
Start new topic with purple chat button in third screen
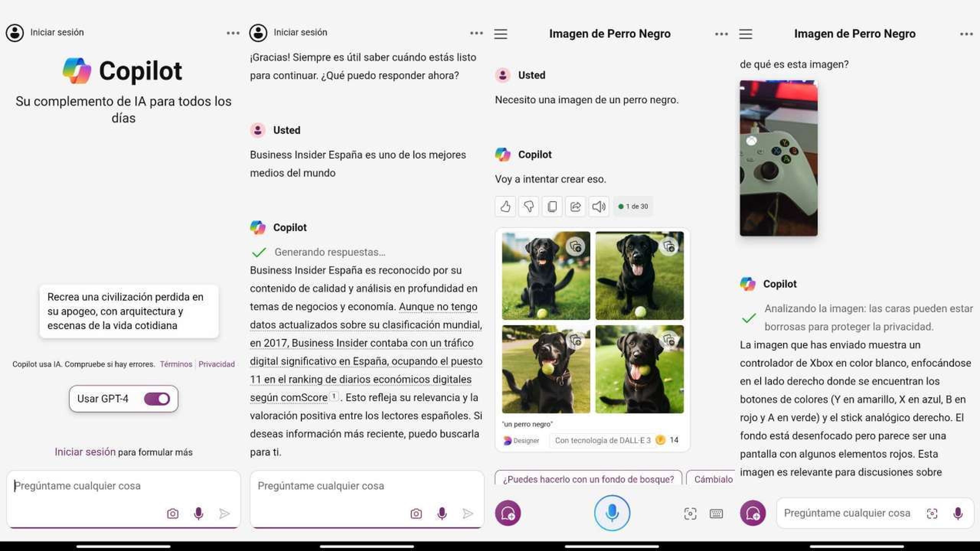(x=508, y=513)
